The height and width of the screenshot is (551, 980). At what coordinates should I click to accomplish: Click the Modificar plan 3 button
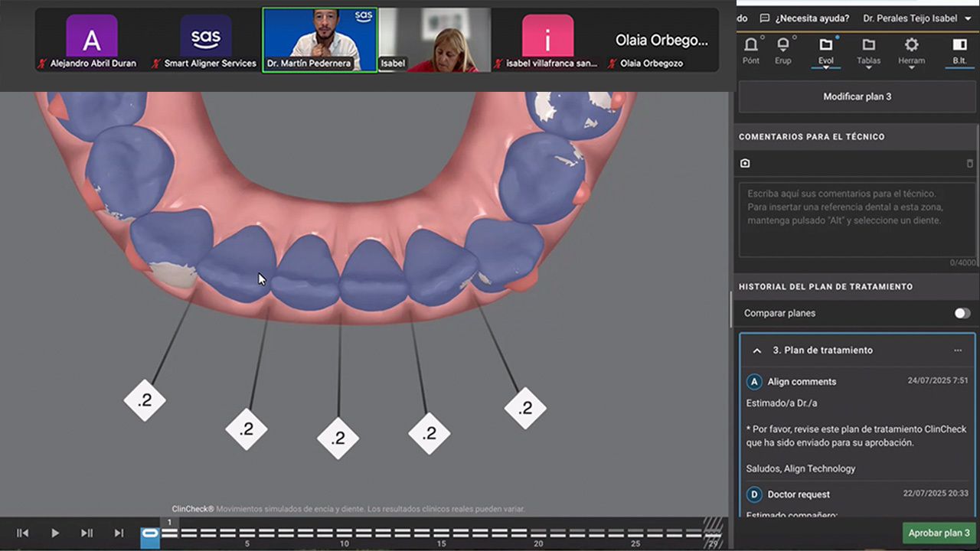point(857,97)
